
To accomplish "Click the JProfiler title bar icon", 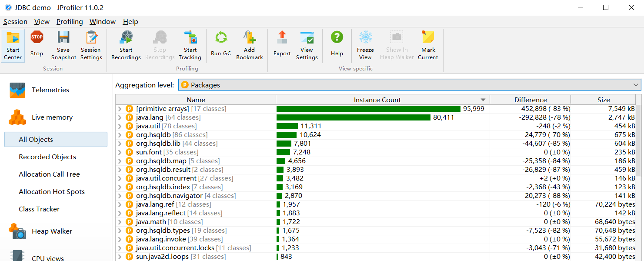I will [8, 8].
